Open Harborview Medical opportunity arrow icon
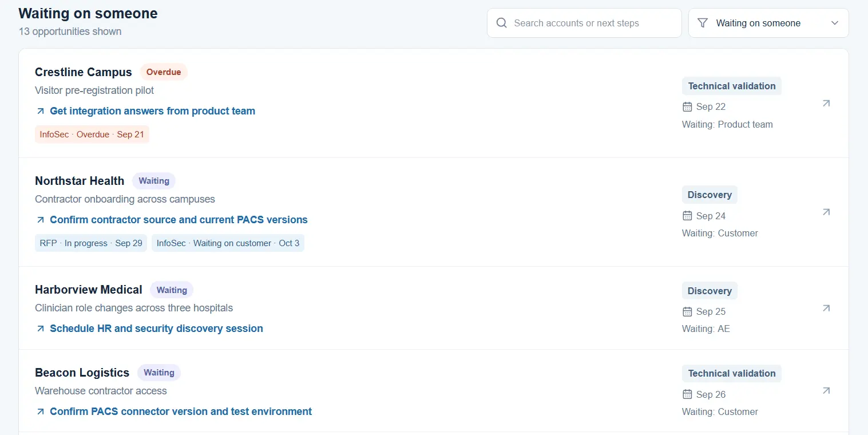The height and width of the screenshot is (435, 868). [826, 309]
